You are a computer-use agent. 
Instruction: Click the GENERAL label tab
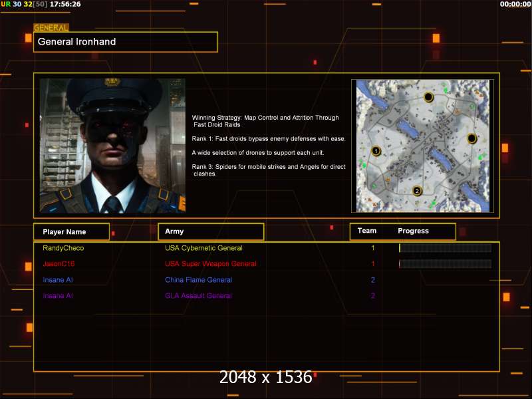[51, 27]
